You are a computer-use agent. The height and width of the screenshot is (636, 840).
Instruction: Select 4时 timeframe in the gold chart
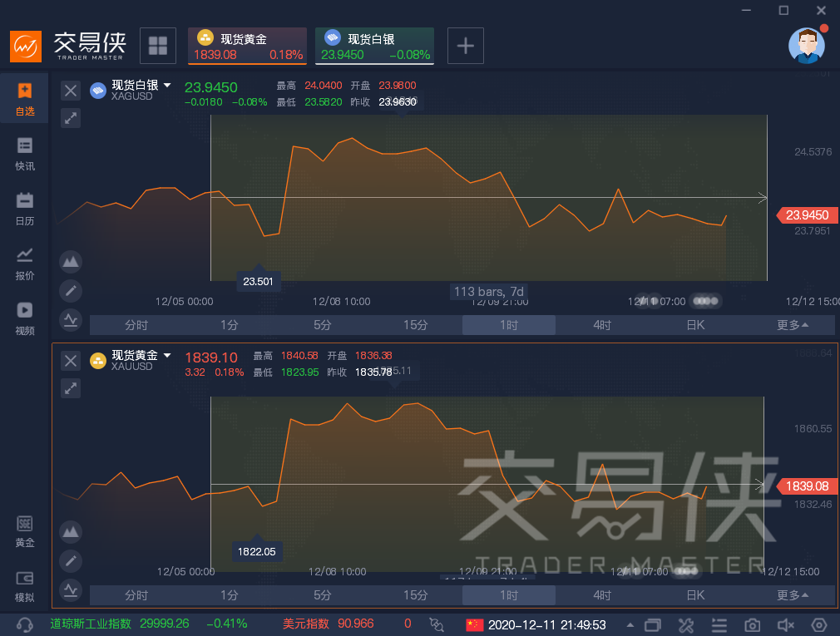coord(602,595)
